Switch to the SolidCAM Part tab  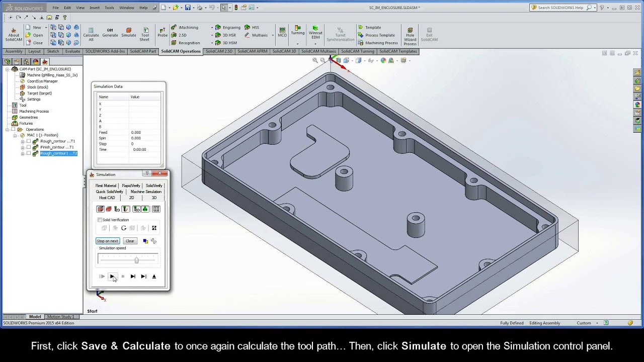tap(143, 51)
